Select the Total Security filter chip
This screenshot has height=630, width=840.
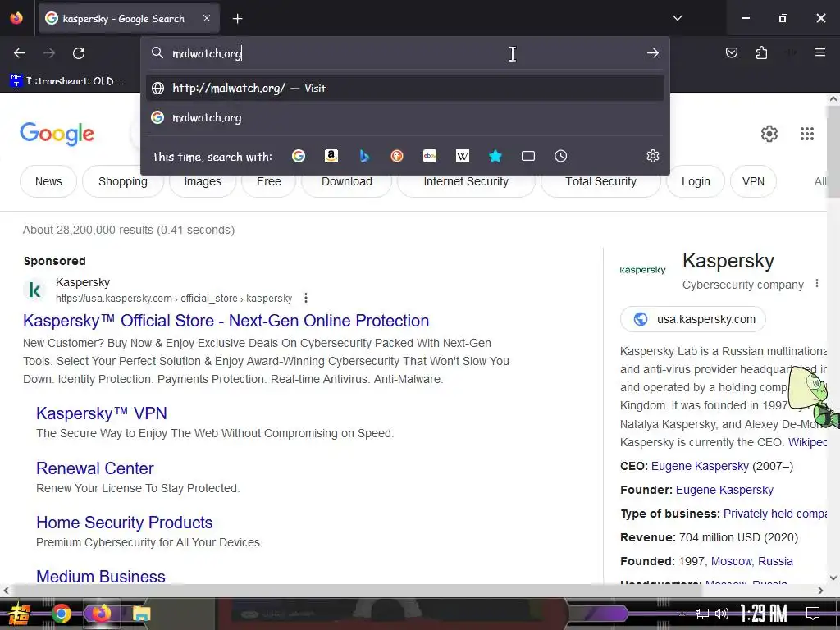pyautogui.click(x=600, y=181)
